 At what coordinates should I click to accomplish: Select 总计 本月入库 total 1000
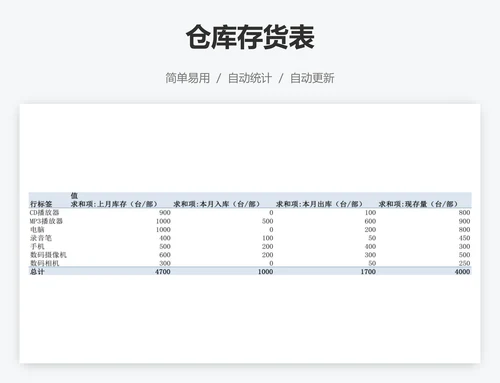click(265, 272)
